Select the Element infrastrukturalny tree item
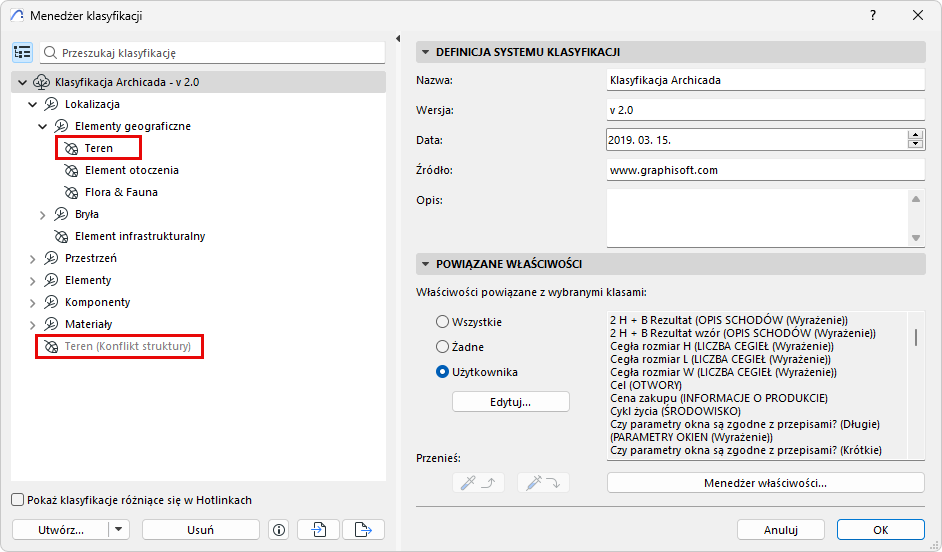 coord(140,237)
